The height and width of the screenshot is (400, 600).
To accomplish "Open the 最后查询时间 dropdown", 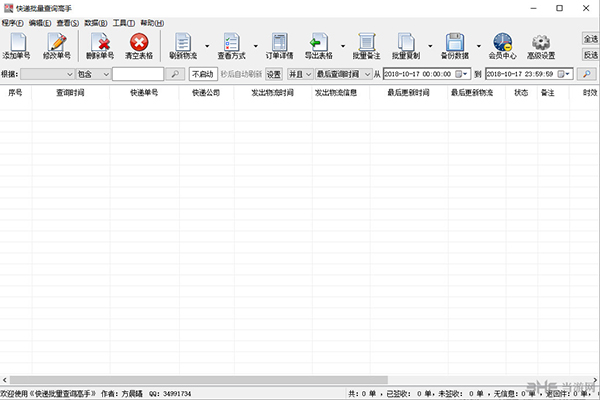I will click(x=343, y=74).
